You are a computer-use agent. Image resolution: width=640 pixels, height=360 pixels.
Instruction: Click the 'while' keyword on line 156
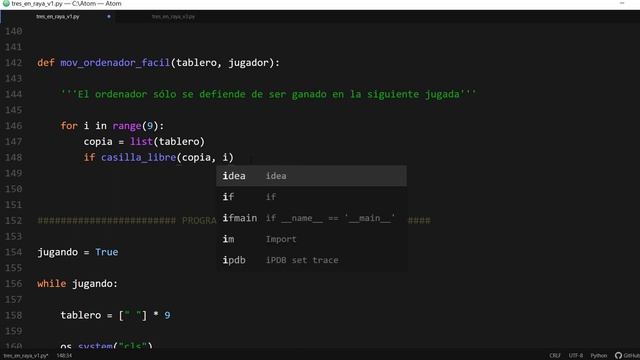pos(51,284)
